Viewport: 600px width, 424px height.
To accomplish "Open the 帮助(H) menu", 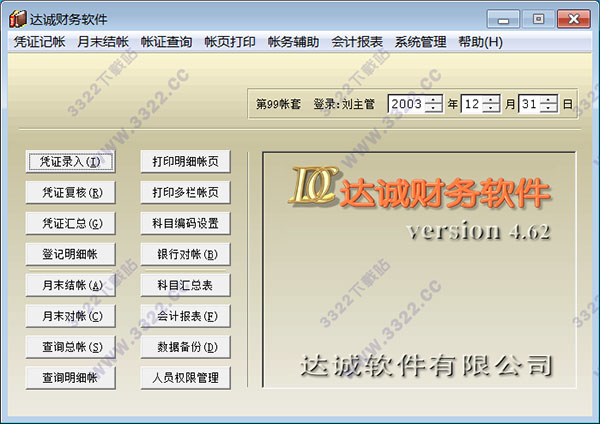I will [x=481, y=42].
